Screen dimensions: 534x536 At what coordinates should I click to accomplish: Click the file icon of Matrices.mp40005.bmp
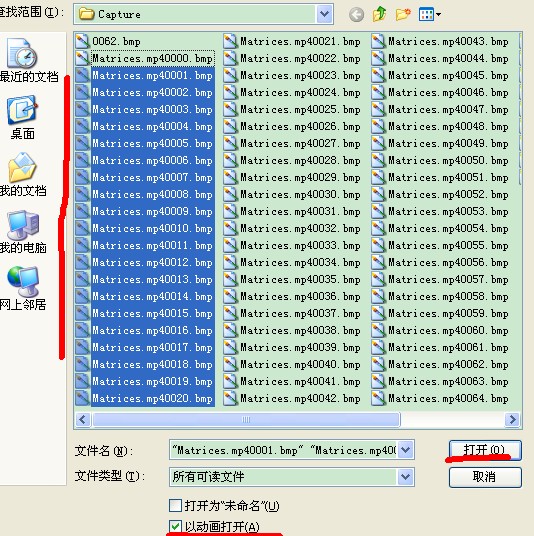82,143
